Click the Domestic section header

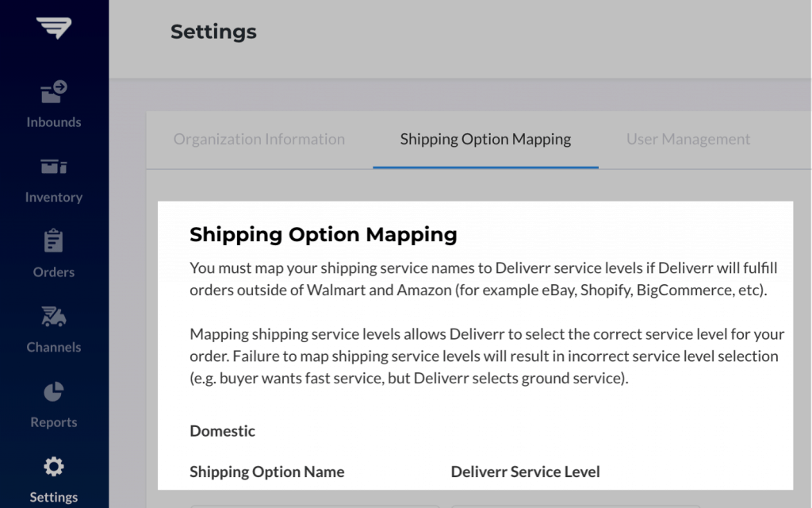coord(222,431)
